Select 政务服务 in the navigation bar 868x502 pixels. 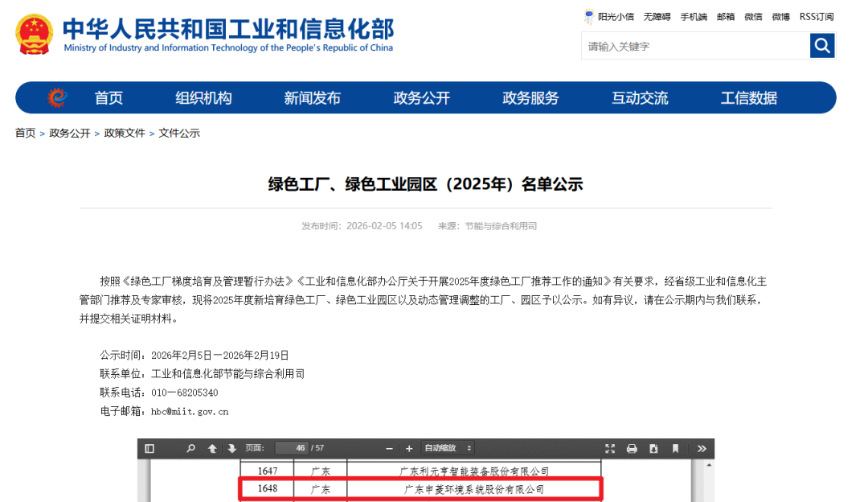pyautogui.click(x=530, y=98)
